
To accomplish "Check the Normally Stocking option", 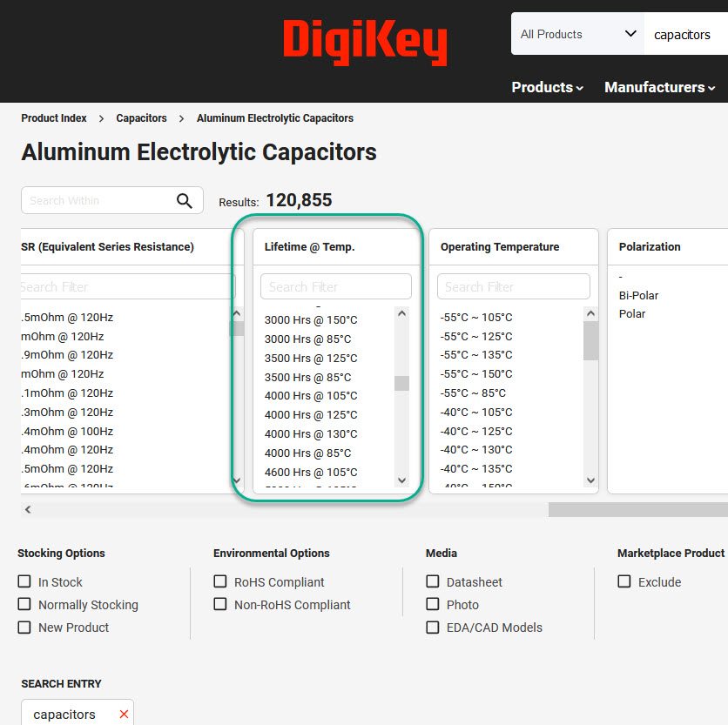I will coord(24,604).
